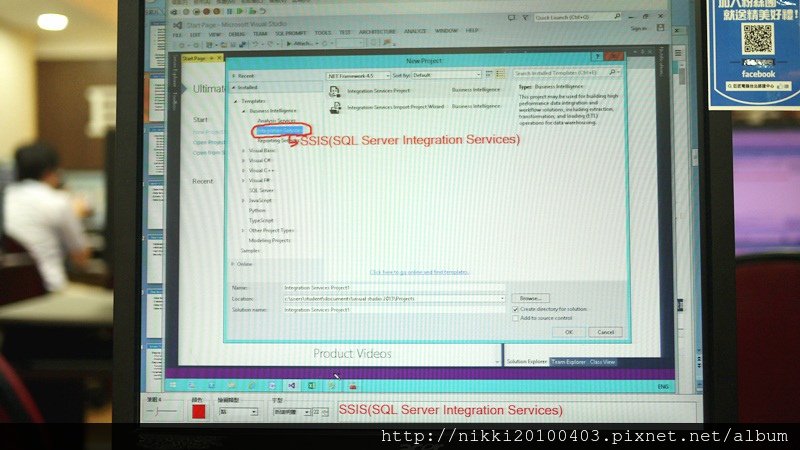Select the Integration Services Project template icon
800x450 pixels.
coord(334,91)
